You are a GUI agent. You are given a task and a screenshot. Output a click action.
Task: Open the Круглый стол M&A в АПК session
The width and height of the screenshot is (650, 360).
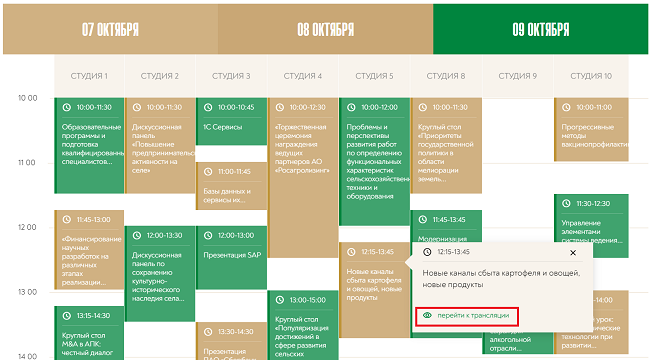click(x=89, y=333)
